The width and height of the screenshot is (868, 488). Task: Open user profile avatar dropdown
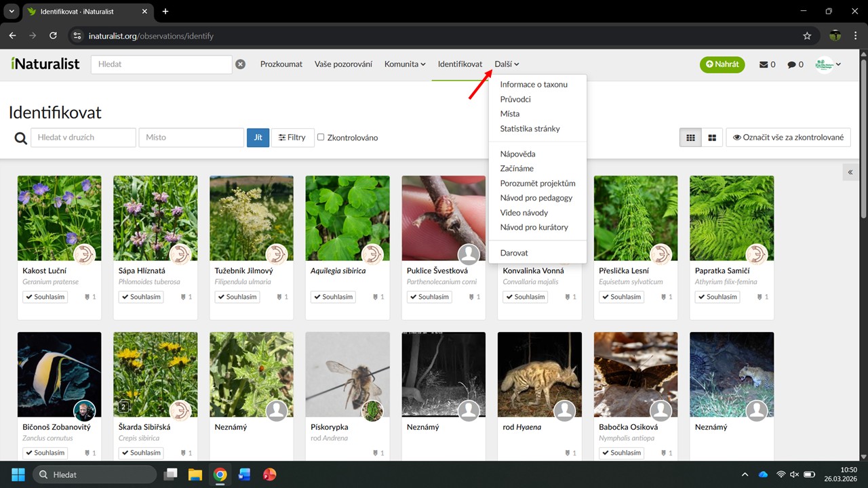(x=828, y=64)
